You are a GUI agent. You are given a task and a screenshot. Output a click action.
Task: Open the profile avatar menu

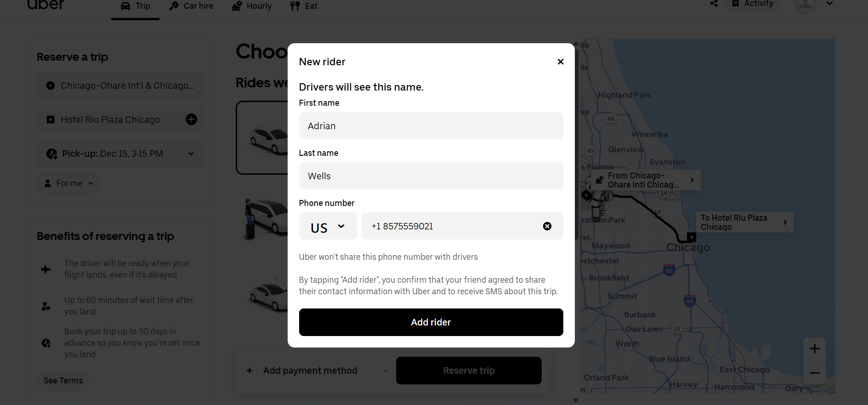point(806,5)
